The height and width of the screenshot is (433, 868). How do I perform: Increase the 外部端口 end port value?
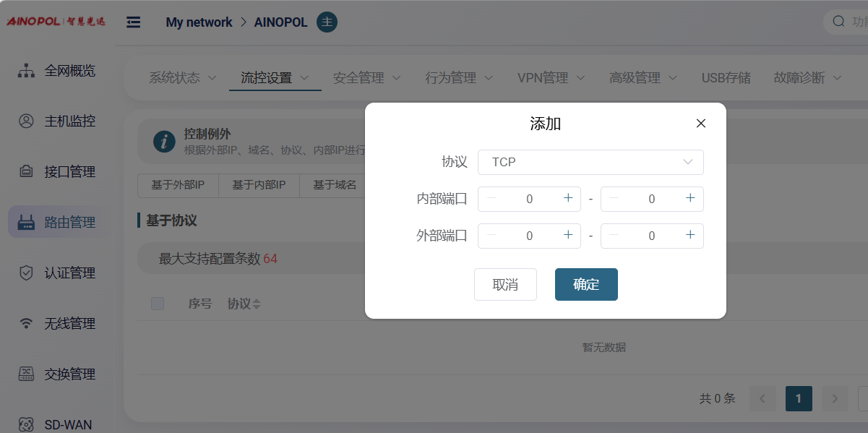point(690,235)
